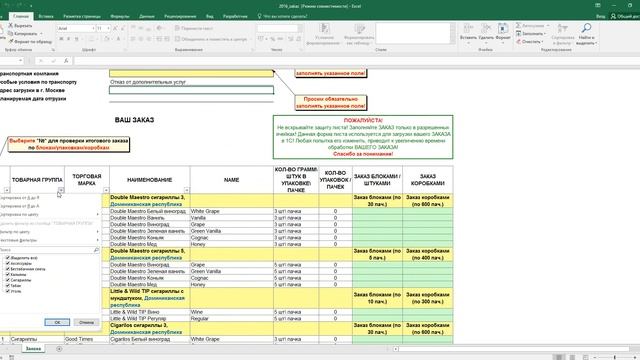
Task: Click the Clear (Очистить) eraser icon
Action: point(518,42)
